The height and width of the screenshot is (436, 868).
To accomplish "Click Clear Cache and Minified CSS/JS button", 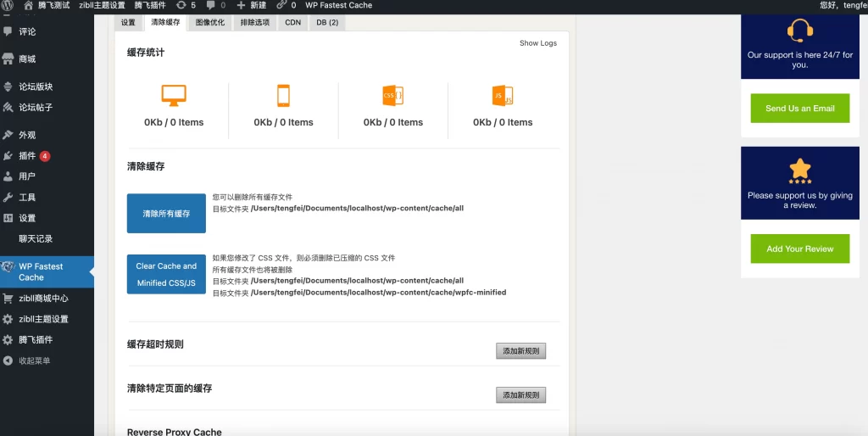I will (x=166, y=274).
